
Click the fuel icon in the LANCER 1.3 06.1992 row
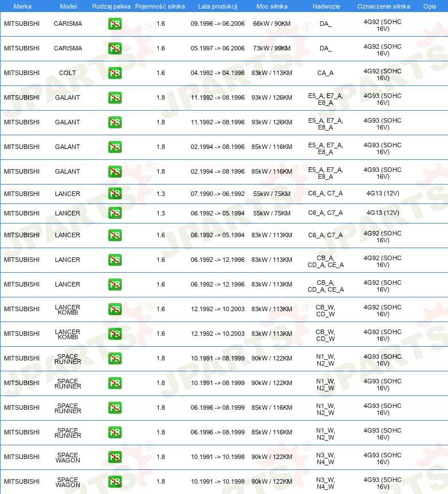pyautogui.click(x=115, y=213)
